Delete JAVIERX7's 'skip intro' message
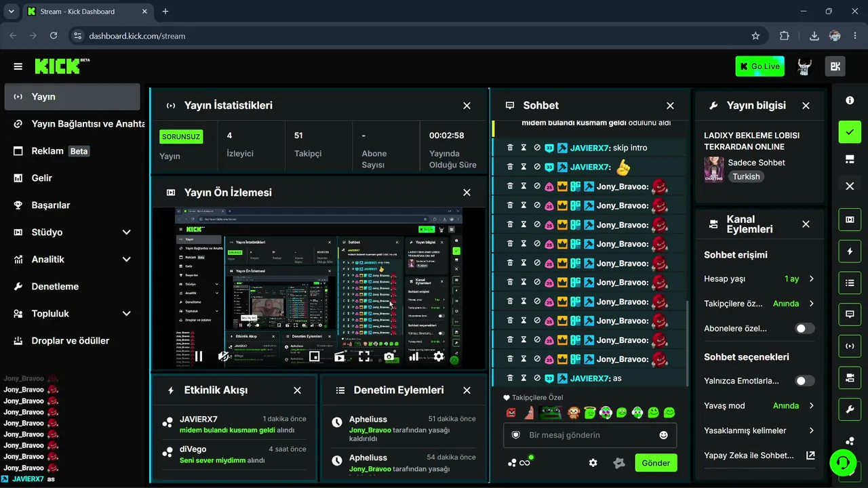Viewport: 868px width, 488px height. 511,148
